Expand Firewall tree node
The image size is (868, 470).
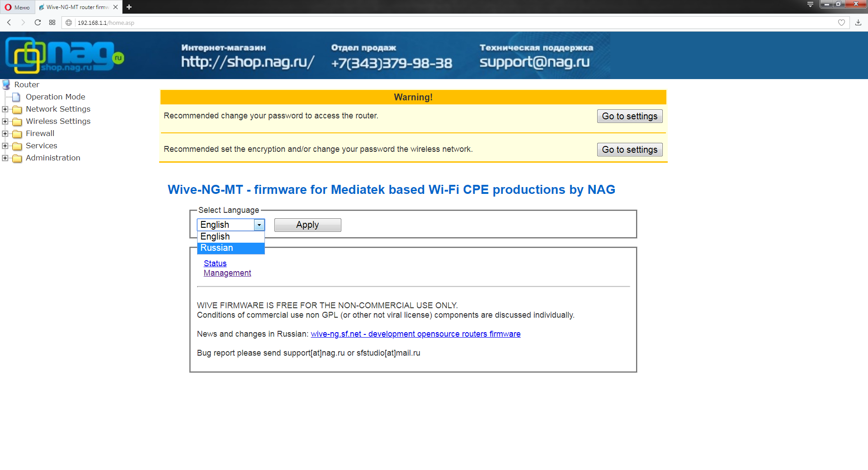[x=5, y=133]
